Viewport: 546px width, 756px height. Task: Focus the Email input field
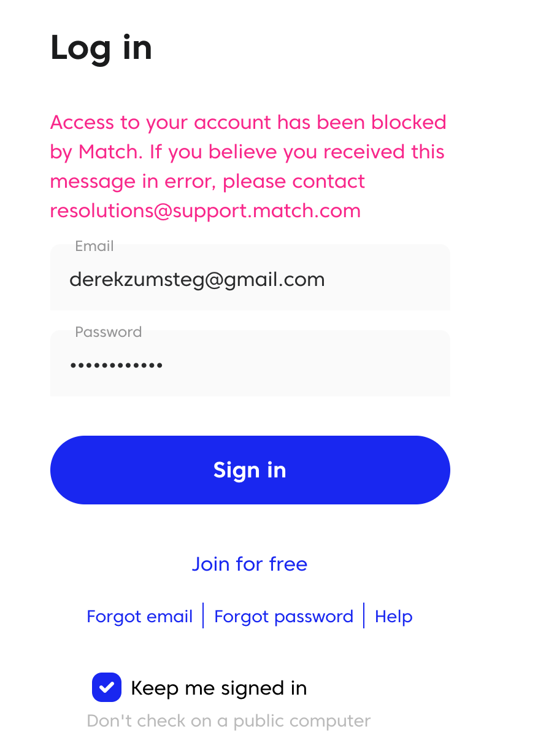[250, 277]
